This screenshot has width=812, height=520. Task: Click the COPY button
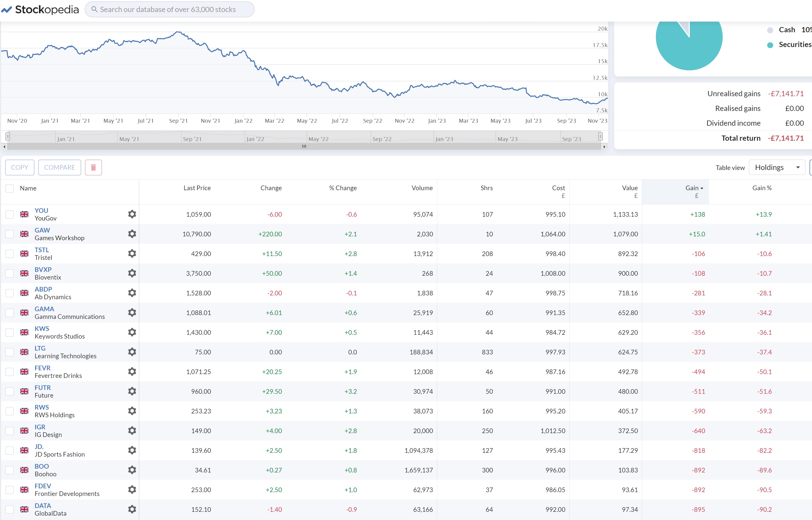tap(20, 168)
